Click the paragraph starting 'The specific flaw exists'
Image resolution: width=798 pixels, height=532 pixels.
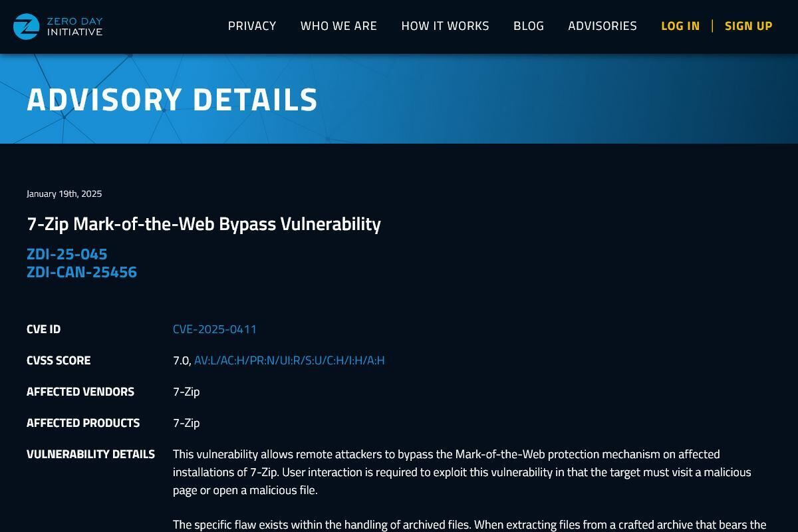469,525
